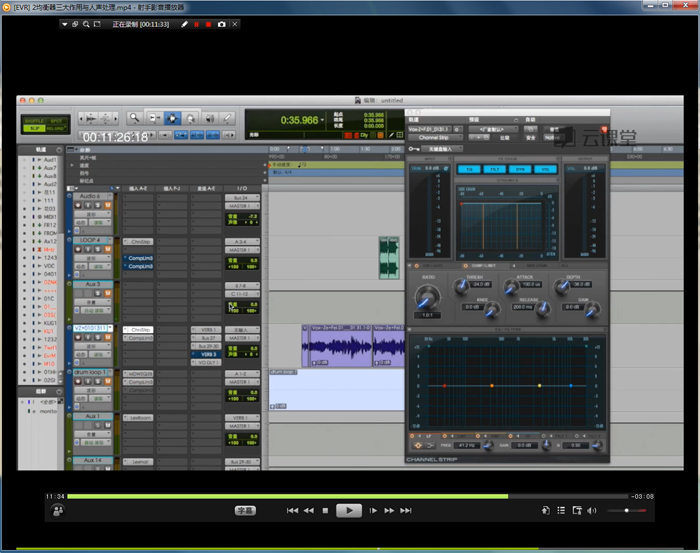The image size is (700, 553).
Task: Close the recorder toolbar
Action: click(x=235, y=24)
